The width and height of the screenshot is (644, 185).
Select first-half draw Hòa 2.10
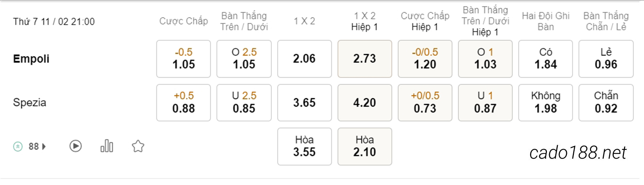(x=365, y=147)
